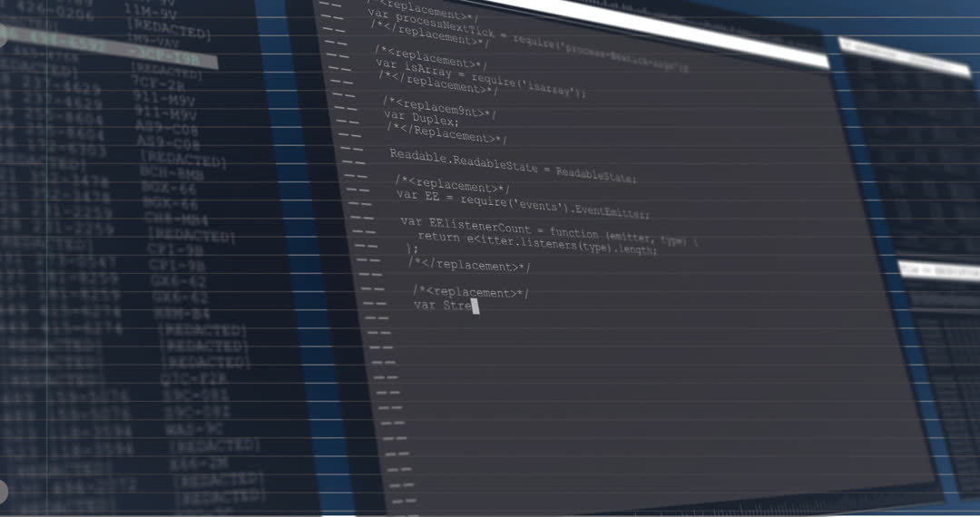This screenshot has height=517, width=980.
Task: Click the gray half-circle at top-left edge
Action: point(3,36)
